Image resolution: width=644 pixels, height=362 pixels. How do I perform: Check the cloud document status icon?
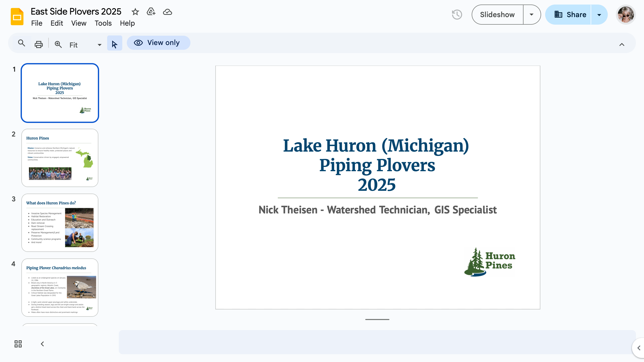coord(167,12)
